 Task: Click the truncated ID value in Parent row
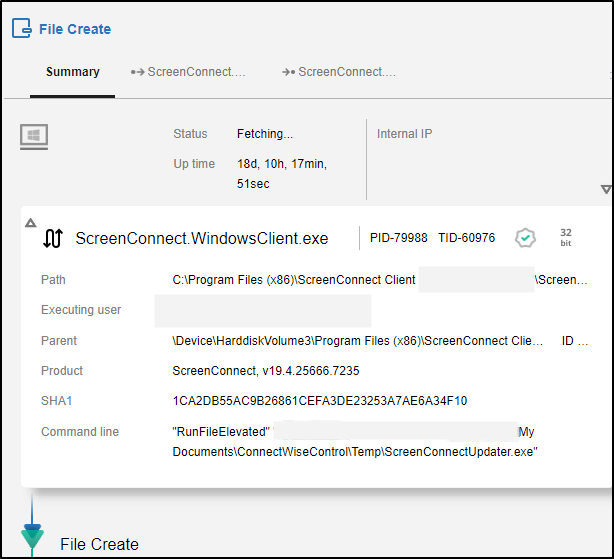click(575, 341)
